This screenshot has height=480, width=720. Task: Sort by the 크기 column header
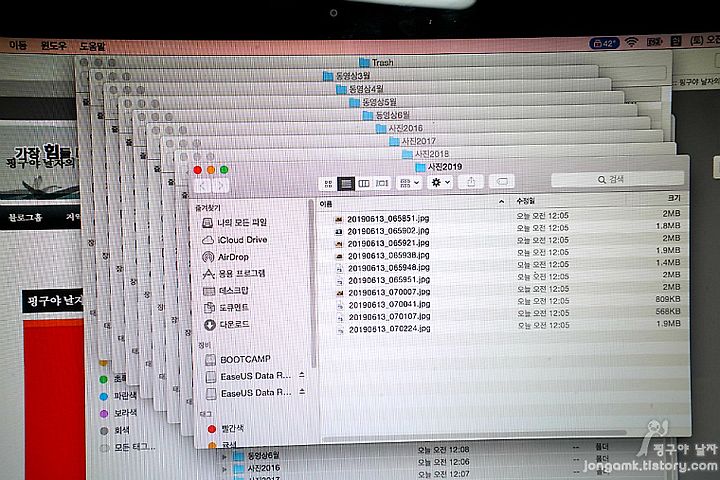674,198
